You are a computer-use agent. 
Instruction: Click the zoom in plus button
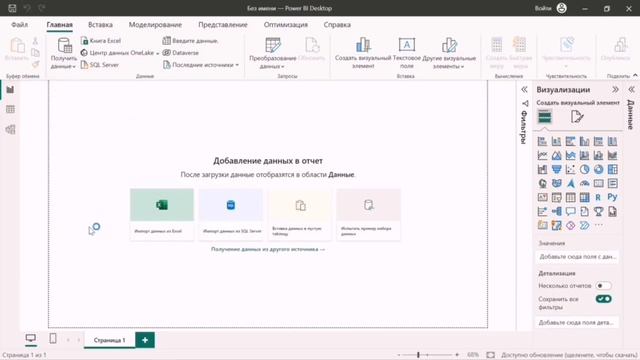coord(457,355)
